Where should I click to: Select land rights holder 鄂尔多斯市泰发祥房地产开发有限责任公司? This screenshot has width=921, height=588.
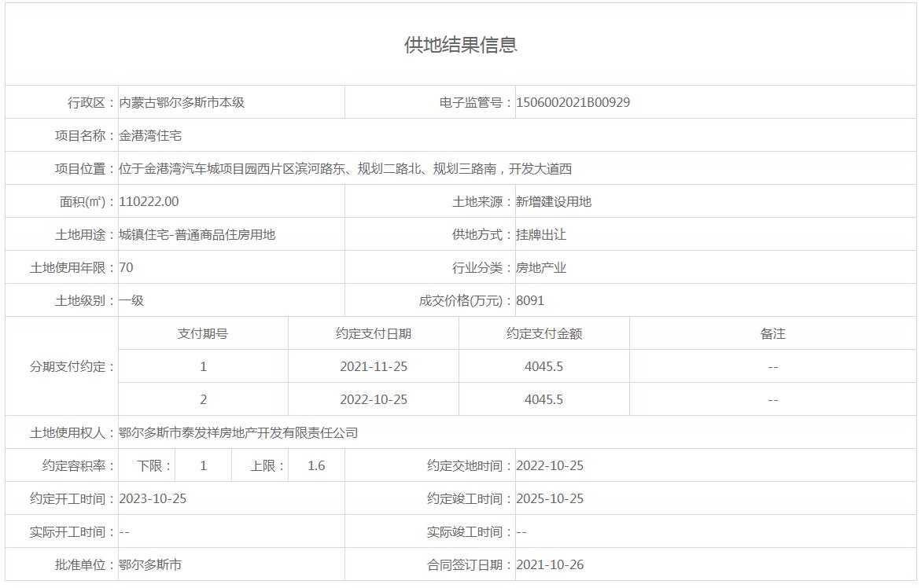(x=238, y=433)
